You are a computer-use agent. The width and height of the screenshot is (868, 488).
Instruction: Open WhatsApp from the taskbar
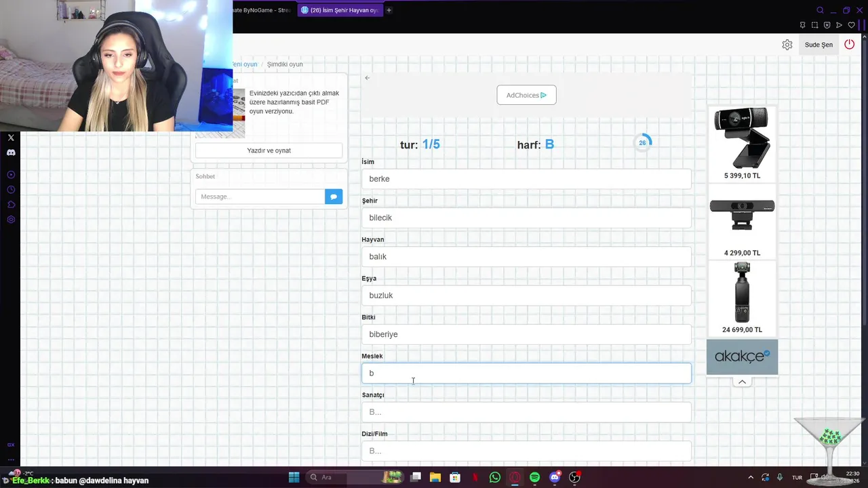pos(494,477)
